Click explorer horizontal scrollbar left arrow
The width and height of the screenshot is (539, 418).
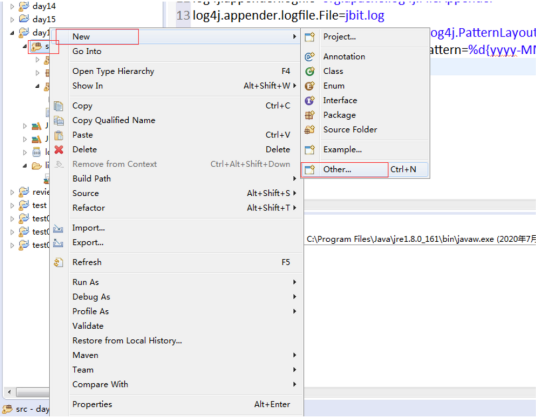pos(9,392)
